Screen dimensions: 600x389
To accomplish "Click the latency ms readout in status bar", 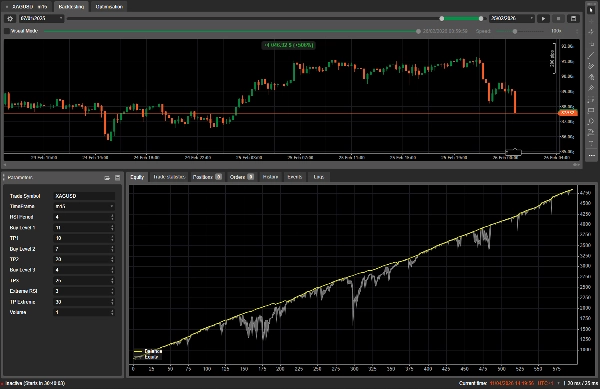I will (581, 383).
